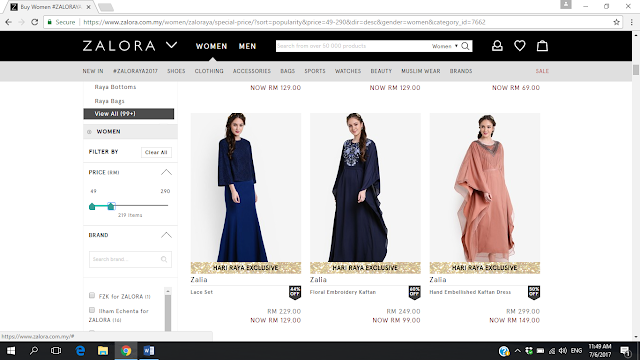
Task: Open the WATCHES menu
Action: [348, 71]
